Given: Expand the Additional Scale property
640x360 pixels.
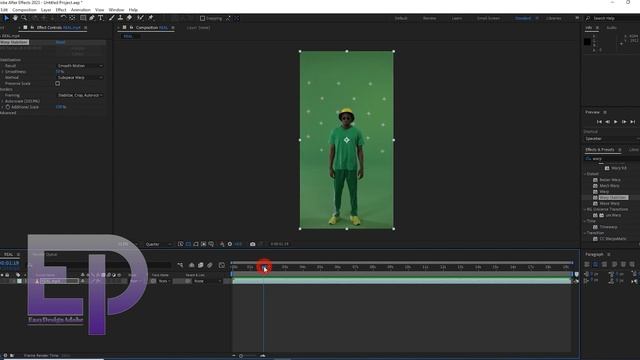Looking at the screenshot, I should click(x=2, y=107).
